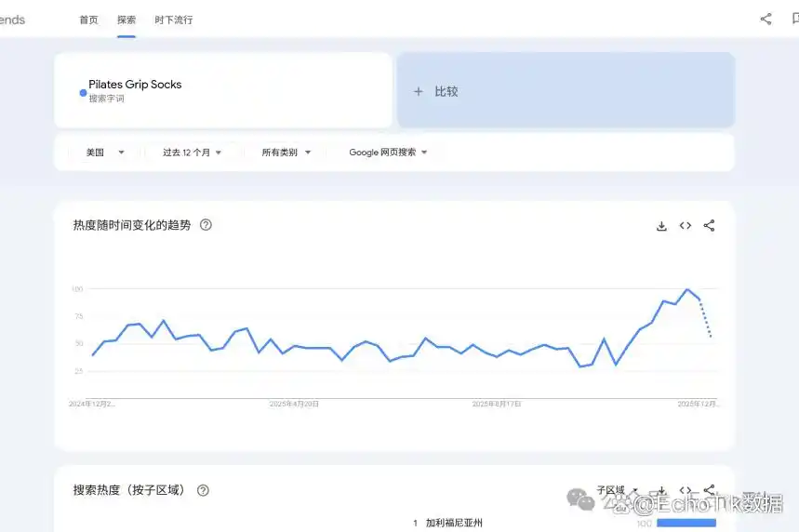The width and height of the screenshot is (799, 532).
Task: Click the Pilates Grip Socks search term box
Action: pos(223,90)
